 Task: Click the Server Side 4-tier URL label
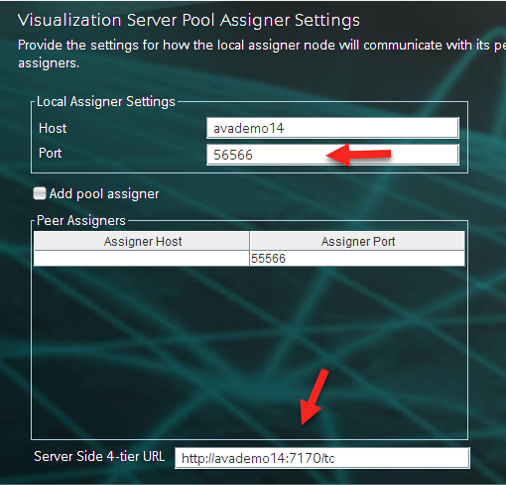(99, 456)
